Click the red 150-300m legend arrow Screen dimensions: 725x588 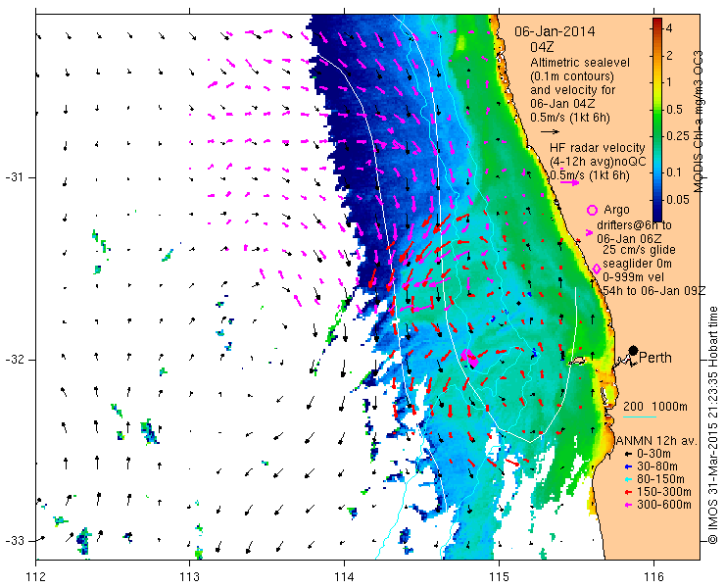point(627,492)
